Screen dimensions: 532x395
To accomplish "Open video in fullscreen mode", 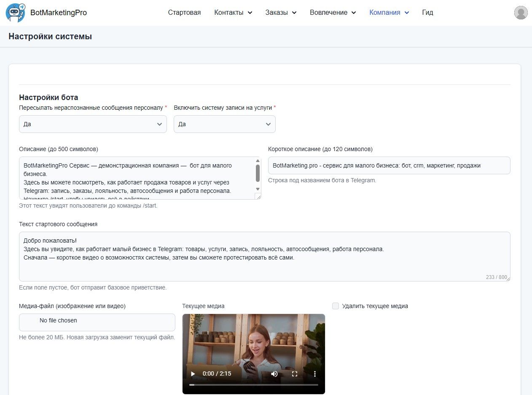I will [295, 374].
